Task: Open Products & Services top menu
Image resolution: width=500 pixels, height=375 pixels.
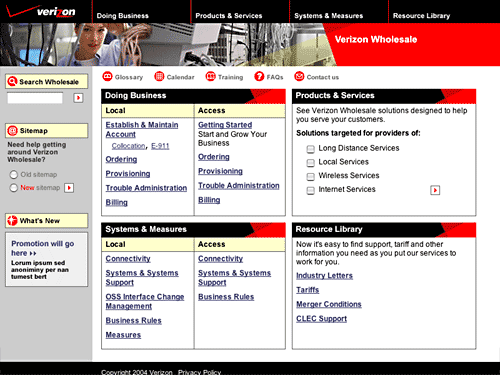Action: (229, 16)
